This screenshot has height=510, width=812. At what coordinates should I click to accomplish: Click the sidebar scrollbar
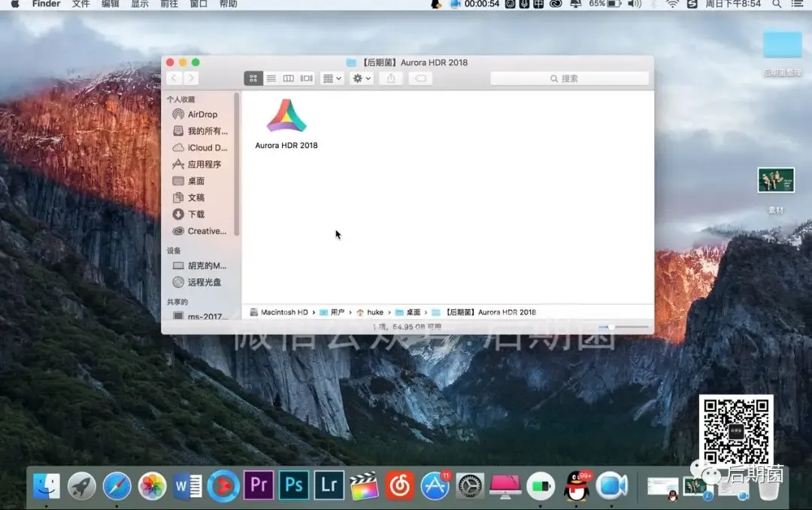point(237,165)
